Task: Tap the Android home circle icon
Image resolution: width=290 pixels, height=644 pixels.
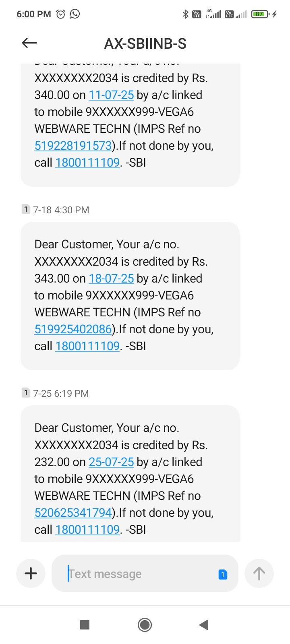Action: 145,625
